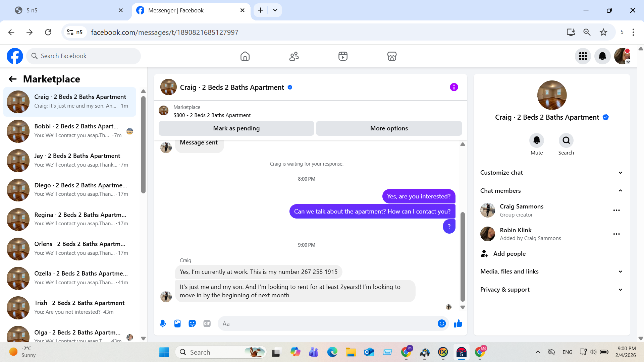Expand the Customize chat section
The image size is (644, 362).
point(620,173)
